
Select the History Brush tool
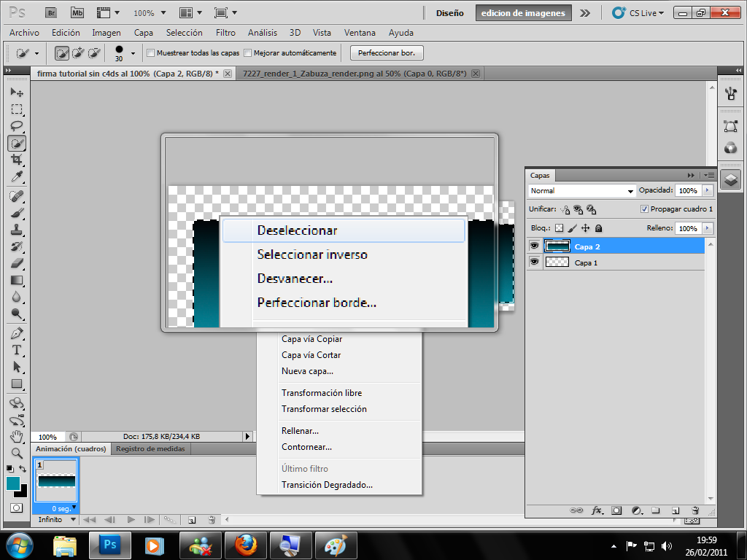(x=17, y=246)
